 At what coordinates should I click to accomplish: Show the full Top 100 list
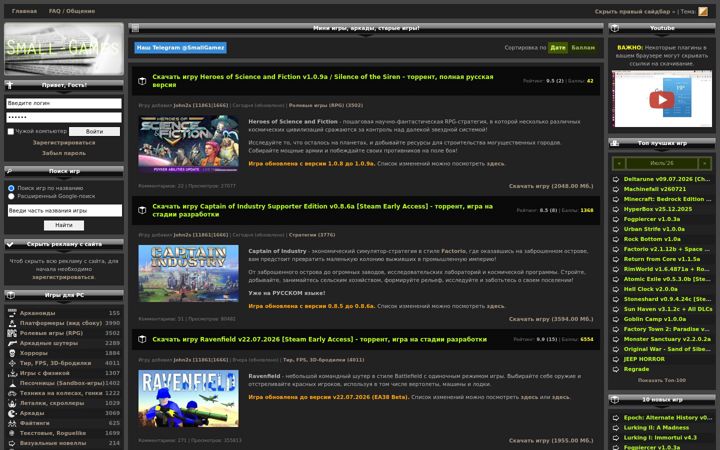[662, 380]
